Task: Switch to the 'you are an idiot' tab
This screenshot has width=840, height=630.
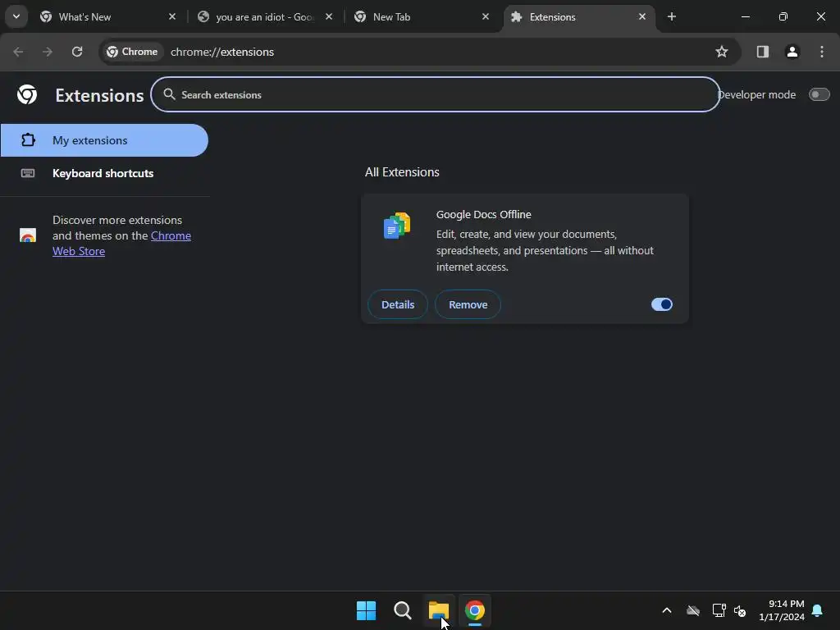Action: point(266,17)
